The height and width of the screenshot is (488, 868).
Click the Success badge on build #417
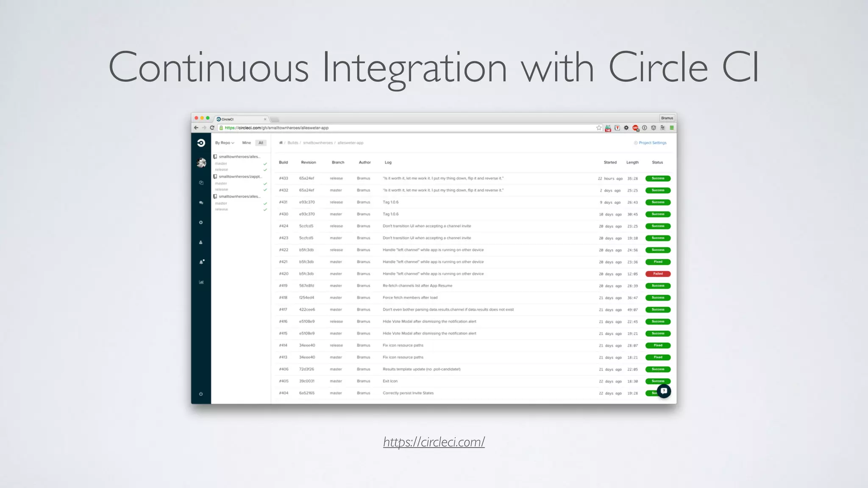coord(658,310)
